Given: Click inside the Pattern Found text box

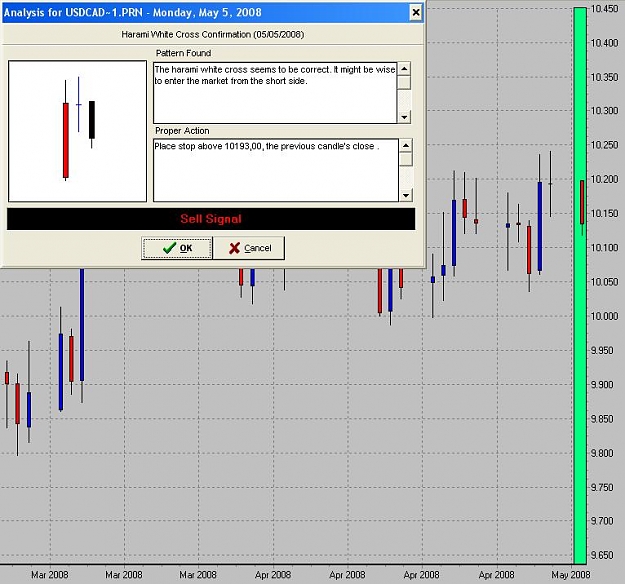Looking at the screenshot, I should coord(275,92).
